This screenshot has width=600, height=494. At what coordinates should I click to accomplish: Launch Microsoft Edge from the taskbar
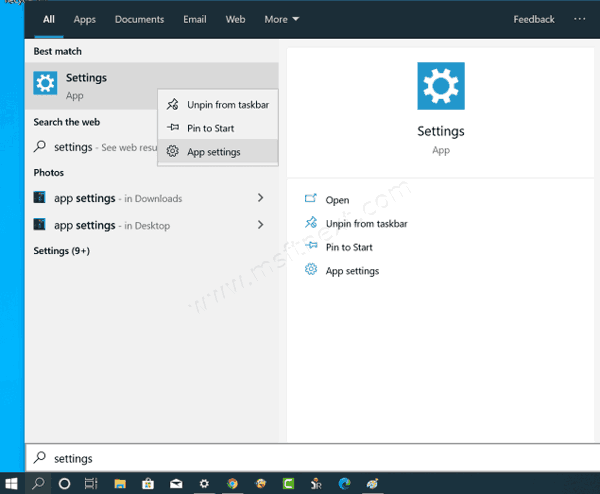coord(345,484)
